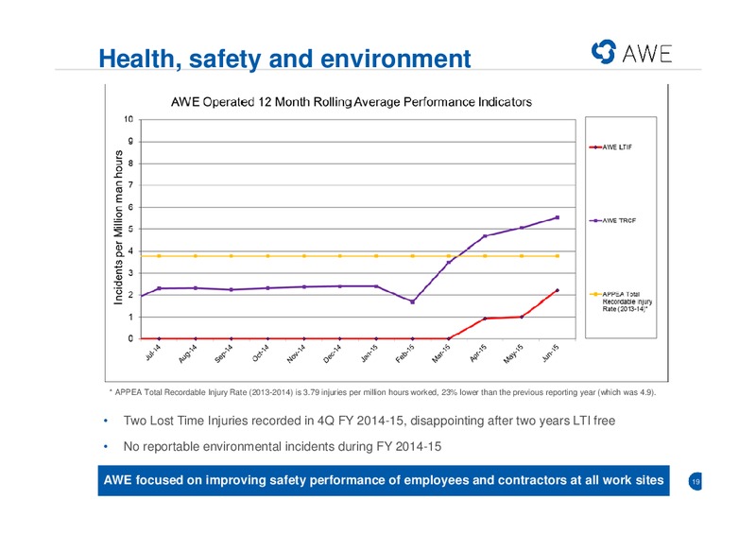Viewport: 756px width, 534px height.
Task: Click the y-axis value '0'
Action: click(x=130, y=338)
